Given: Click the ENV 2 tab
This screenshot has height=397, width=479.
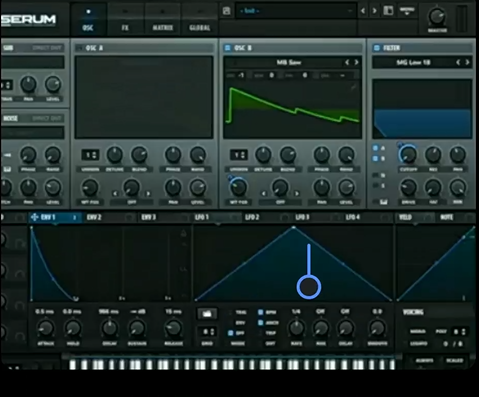Looking at the screenshot, I should (94, 217).
